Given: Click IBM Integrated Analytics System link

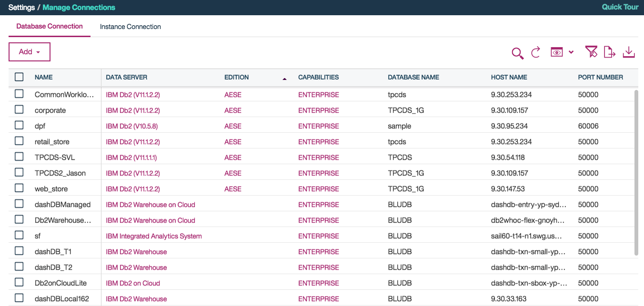Looking at the screenshot, I should [x=154, y=236].
